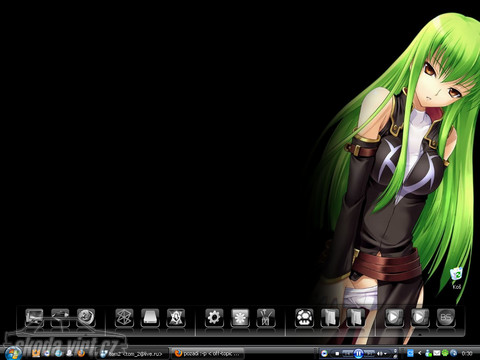Launch the Firefox dock icon
Image resolution: width=480 pixels, height=360 pixels.
[86, 317]
